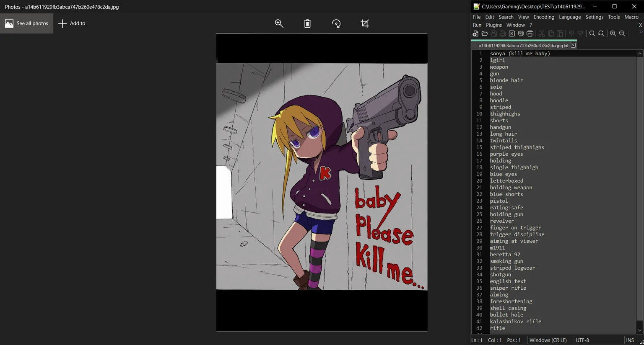644x345 pixels.
Task: Open the Language menu
Action: click(570, 17)
